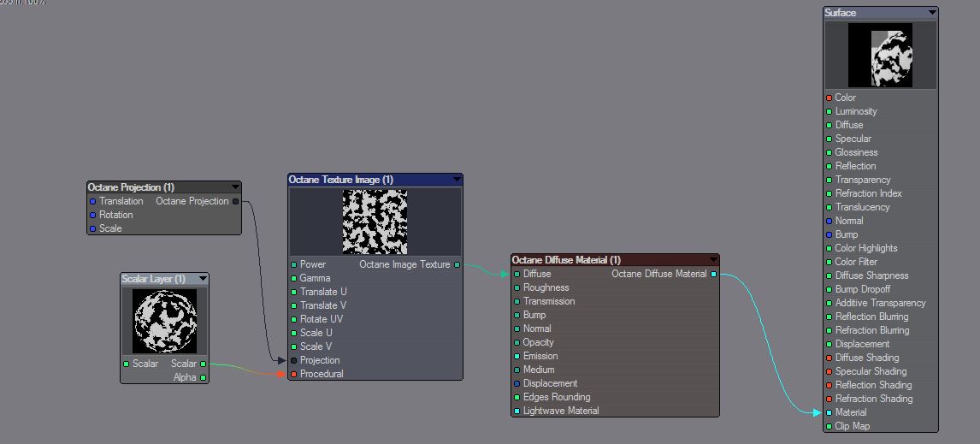Click the Scale V socket on Texture Image
The height and width of the screenshot is (444, 980).
click(293, 346)
